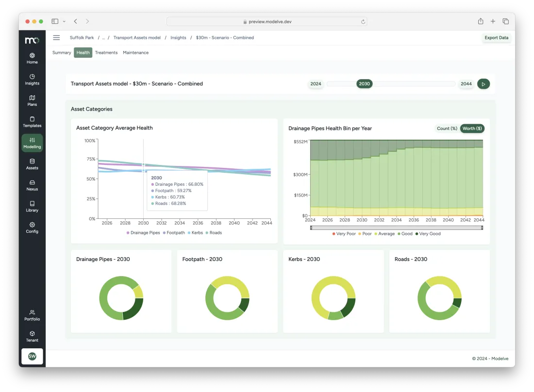Open the sidebar options dropdown chevron

[64, 21]
